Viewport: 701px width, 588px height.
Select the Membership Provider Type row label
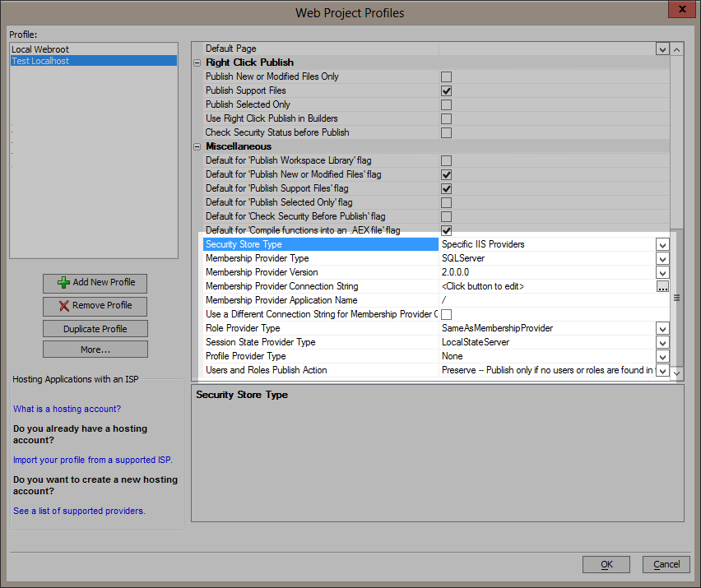[257, 258]
